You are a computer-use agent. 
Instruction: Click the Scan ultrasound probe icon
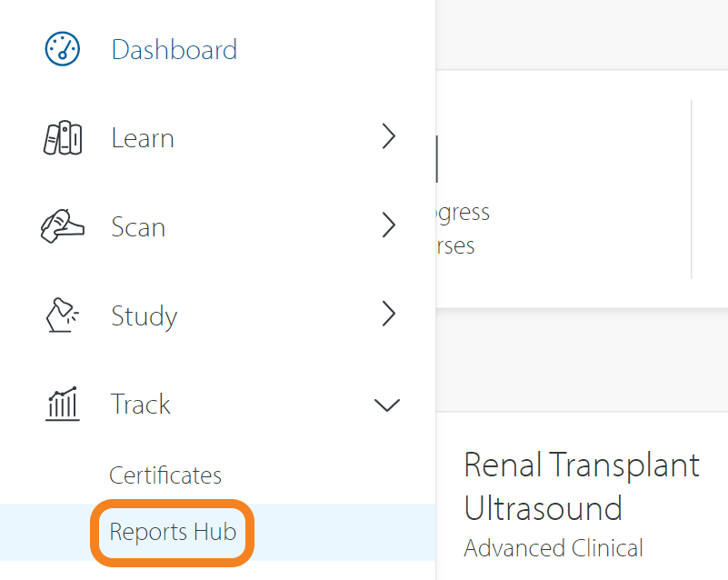(x=61, y=225)
